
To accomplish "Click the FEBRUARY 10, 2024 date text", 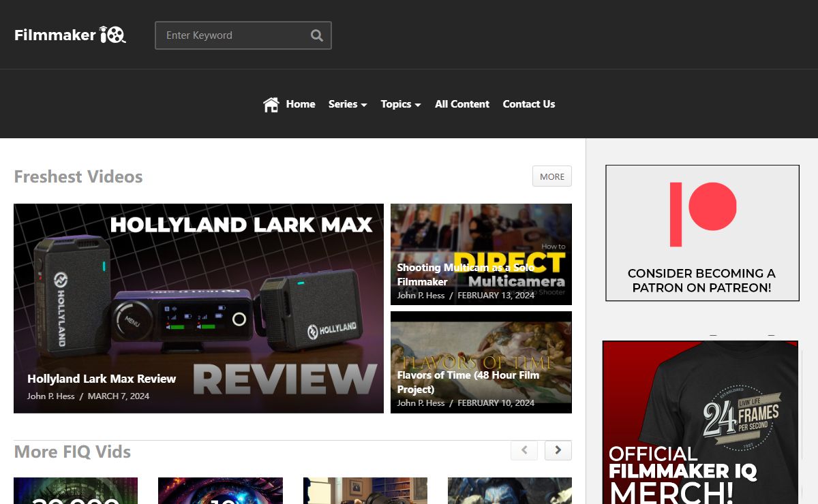I will 496,403.
